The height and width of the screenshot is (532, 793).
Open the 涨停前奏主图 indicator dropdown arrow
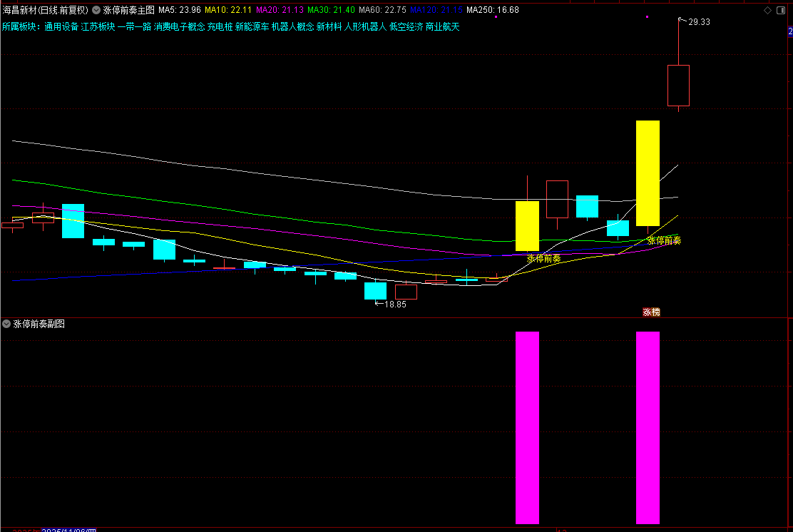pos(96,10)
